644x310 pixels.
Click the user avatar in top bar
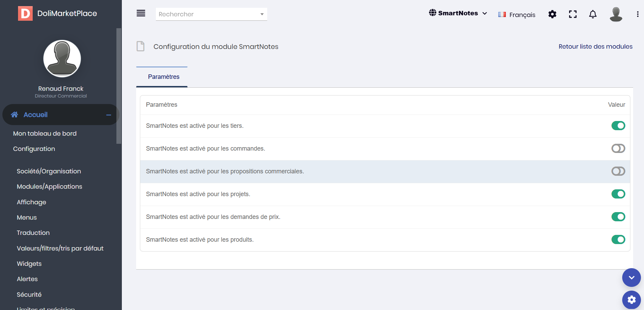(x=616, y=14)
